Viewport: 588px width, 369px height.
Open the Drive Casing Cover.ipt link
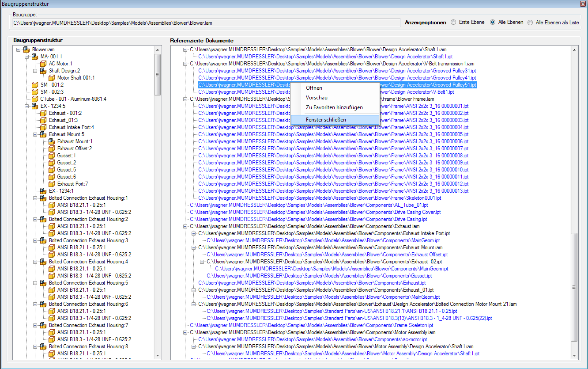pyautogui.click(x=315, y=212)
